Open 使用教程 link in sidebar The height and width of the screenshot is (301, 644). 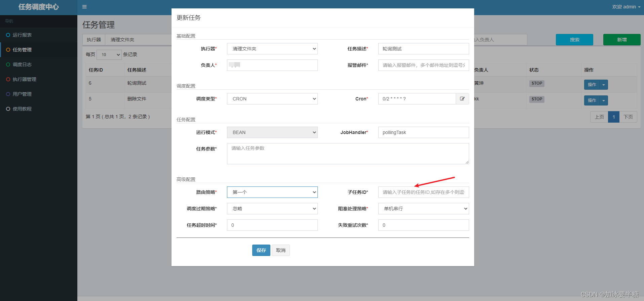coord(39,109)
